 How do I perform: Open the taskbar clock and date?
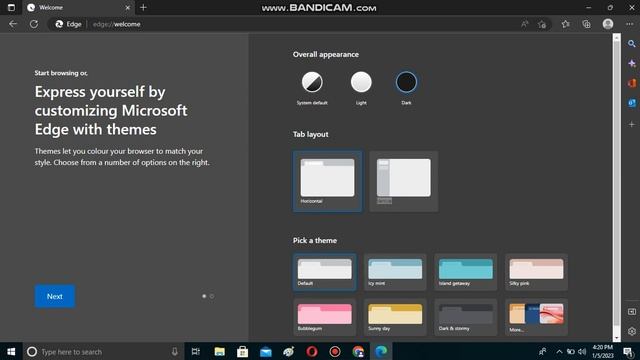602,351
